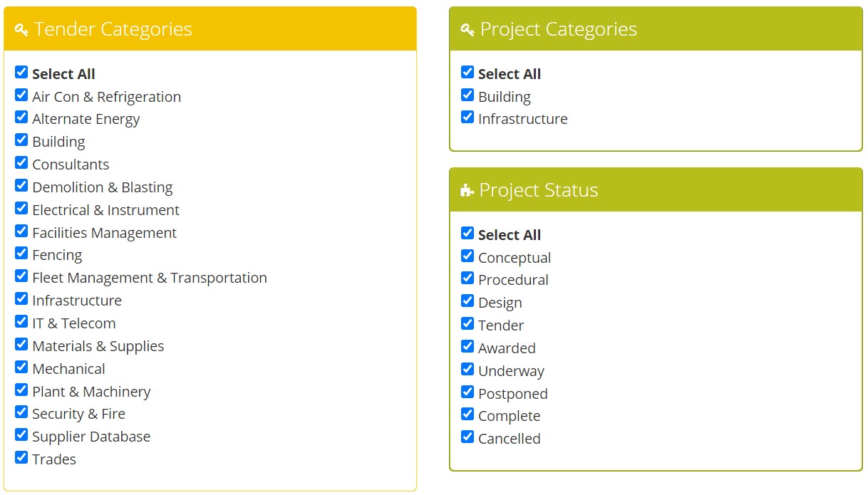The image size is (868, 495).
Task: Click the puzzle icon beside Project Status
Action: [467, 190]
